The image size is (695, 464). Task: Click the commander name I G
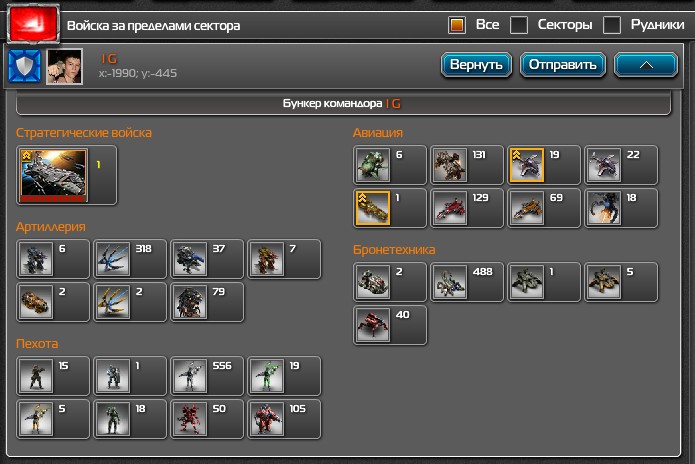coord(109,58)
